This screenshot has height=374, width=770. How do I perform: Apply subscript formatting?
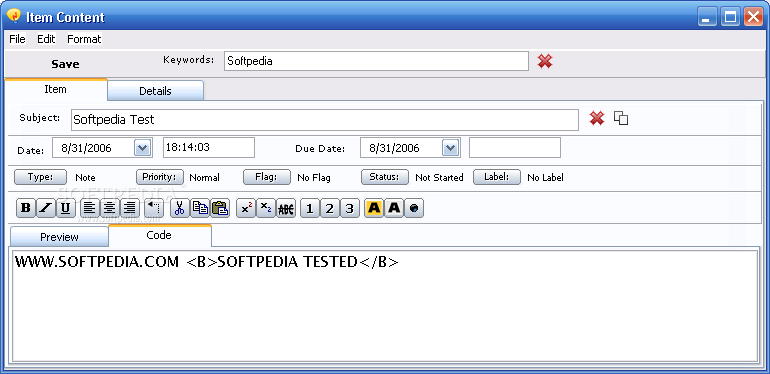266,208
